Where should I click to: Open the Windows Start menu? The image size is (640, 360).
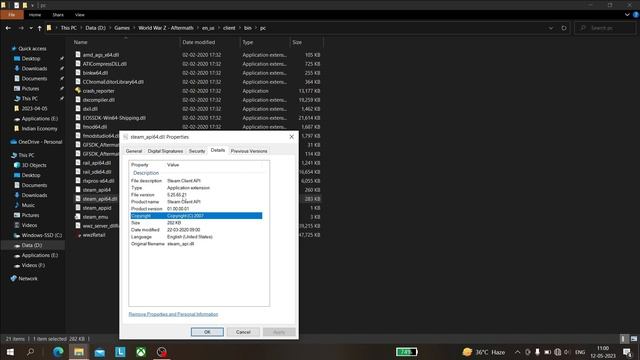(x=10, y=352)
